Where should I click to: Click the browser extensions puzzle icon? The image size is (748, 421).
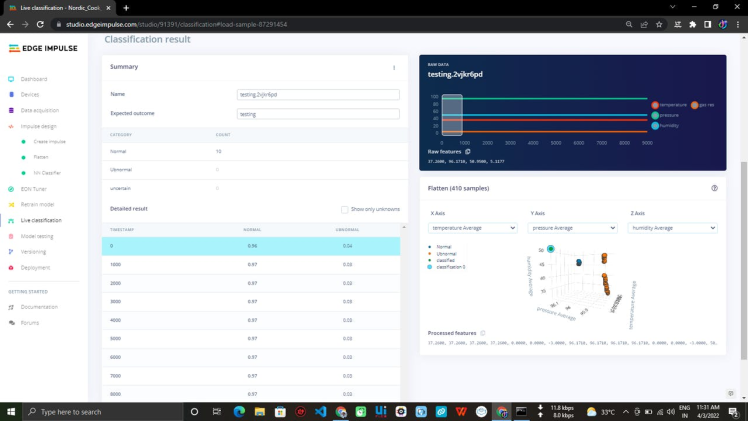[x=693, y=24]
